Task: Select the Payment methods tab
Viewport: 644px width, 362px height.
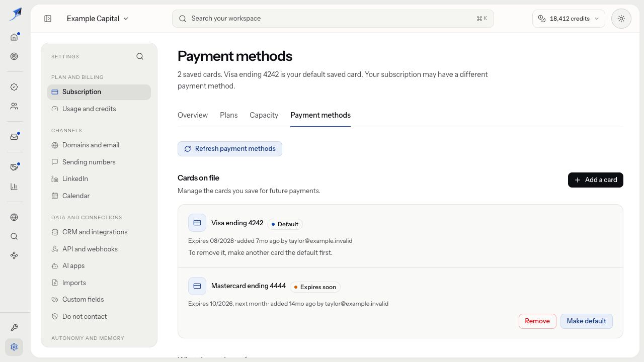Action: pyautogui.click(x=320, y=115)
